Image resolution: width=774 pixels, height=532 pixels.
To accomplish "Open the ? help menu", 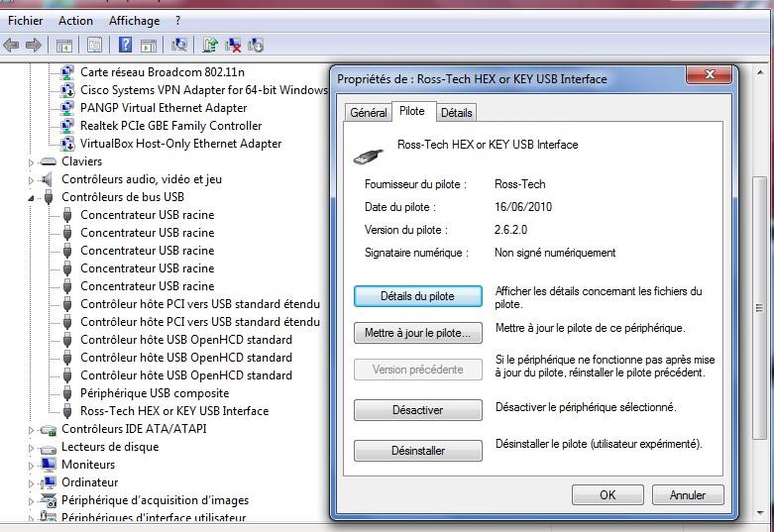I will (x=177, y=21).
